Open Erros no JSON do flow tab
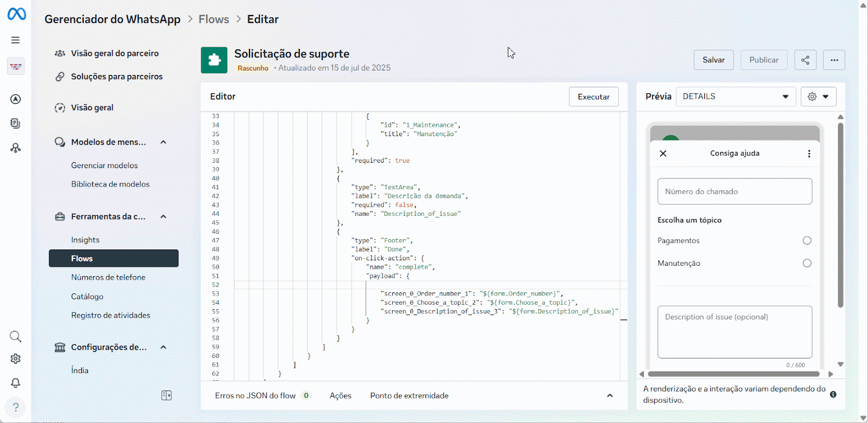Viewport: 868px width, 423px height. tap(263, 395)
